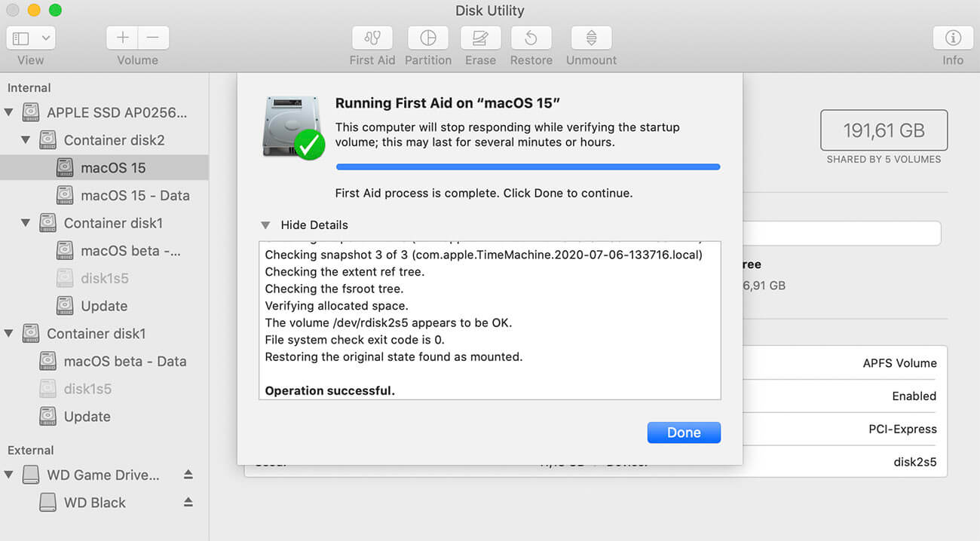980x541 pixels.
Task: Choose the Restore toolbar icon
Action: tap(531, 38)
